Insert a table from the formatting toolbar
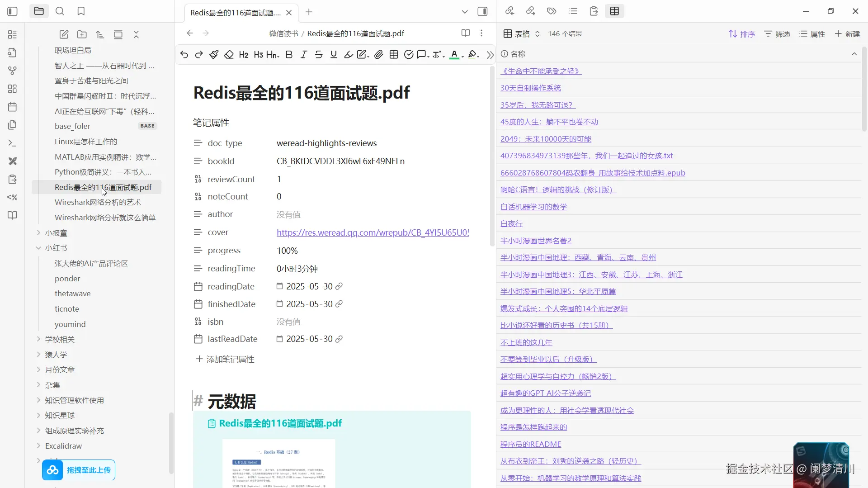 394,54
